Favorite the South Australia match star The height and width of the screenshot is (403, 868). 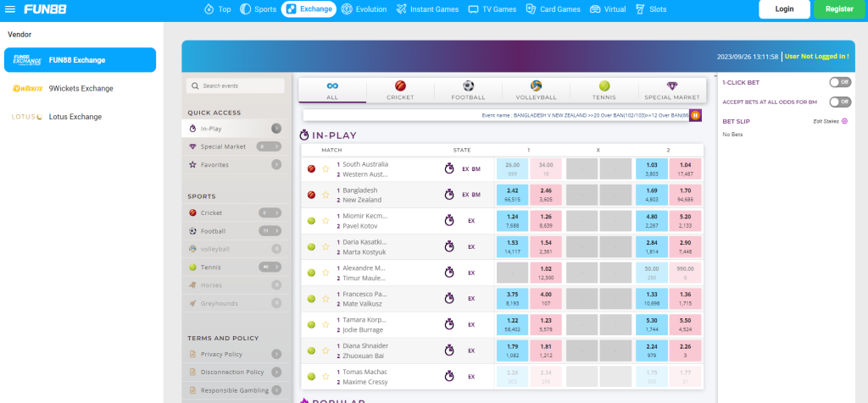tap(325, 169)
